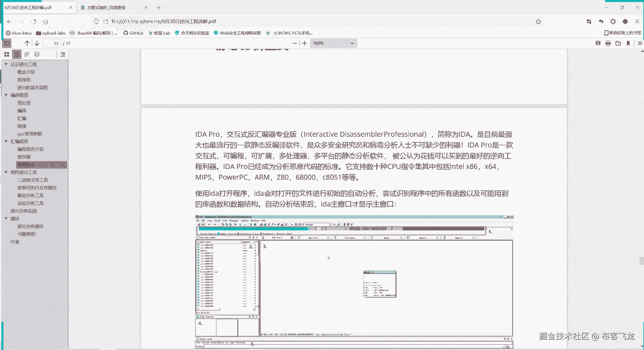Jump to 作业 in the outline
This screenshot has height=350, width=644.
coord(15,242)
